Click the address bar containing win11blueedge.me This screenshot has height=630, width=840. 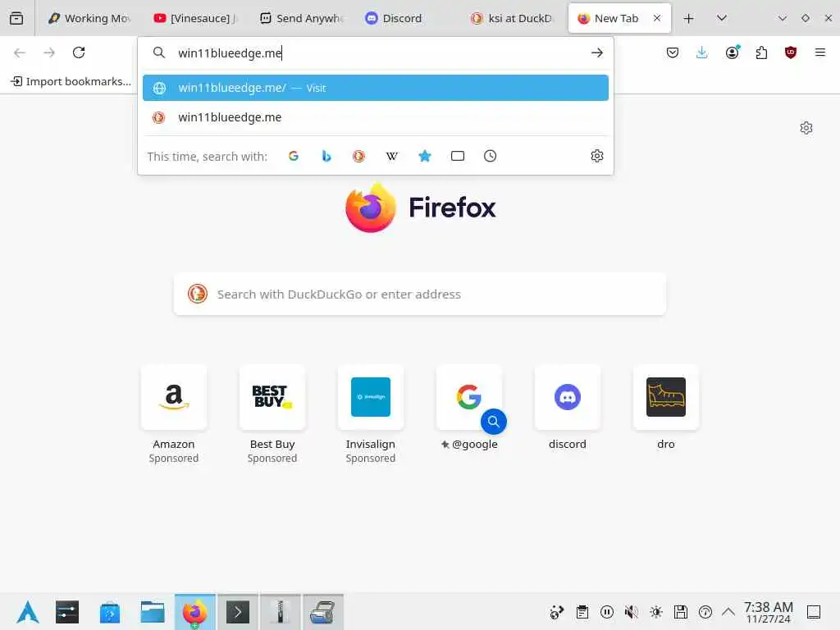(x=375, y=52)
